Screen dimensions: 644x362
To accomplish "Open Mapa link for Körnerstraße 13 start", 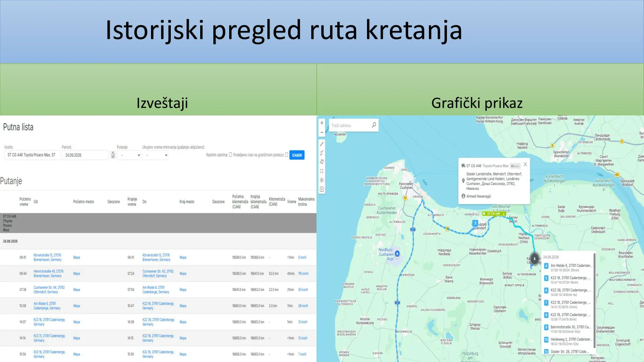I will (x=77, y=258).
